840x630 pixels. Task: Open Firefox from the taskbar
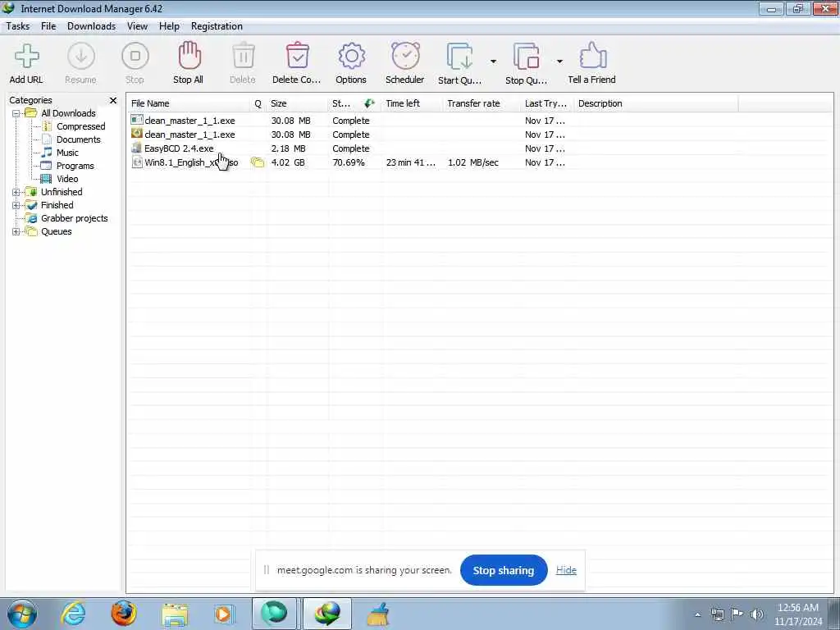[124, 614]
